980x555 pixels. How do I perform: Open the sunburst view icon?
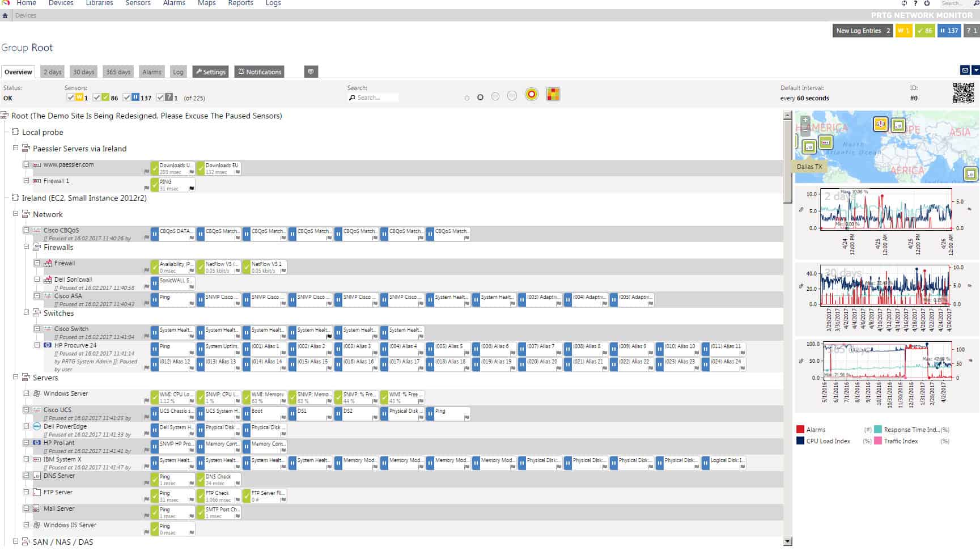click(532, 95)
